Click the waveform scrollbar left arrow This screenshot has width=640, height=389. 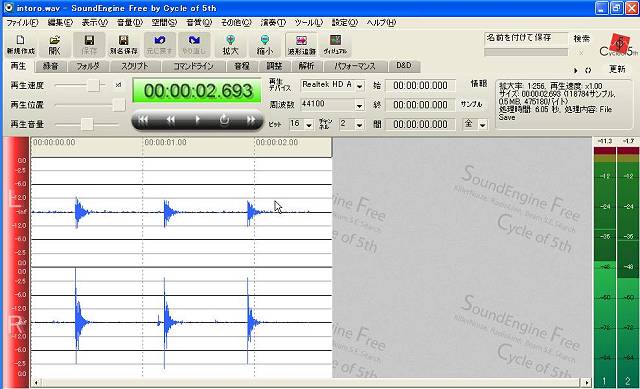coord(36,383)
